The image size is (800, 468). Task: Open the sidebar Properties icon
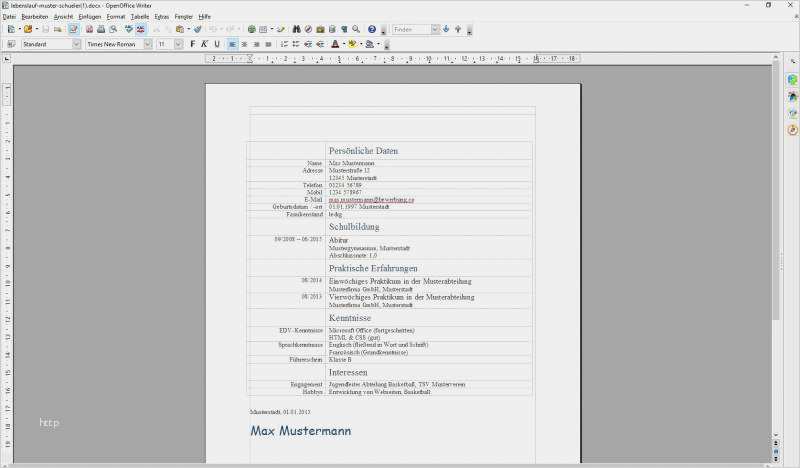(793, 79)
